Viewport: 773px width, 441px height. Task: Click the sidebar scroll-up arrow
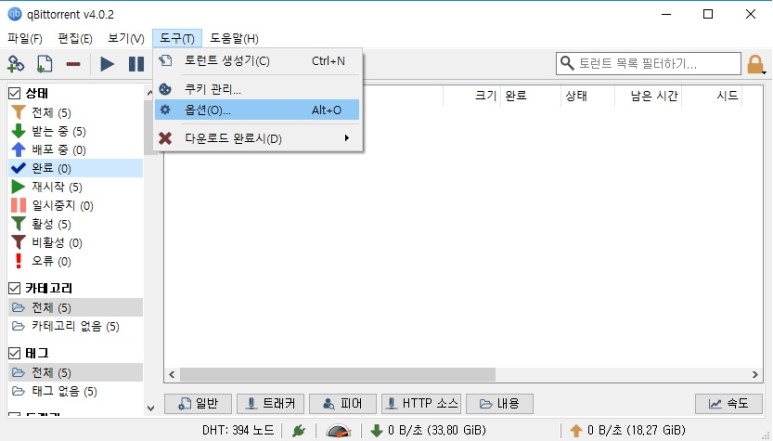[149, 93]
